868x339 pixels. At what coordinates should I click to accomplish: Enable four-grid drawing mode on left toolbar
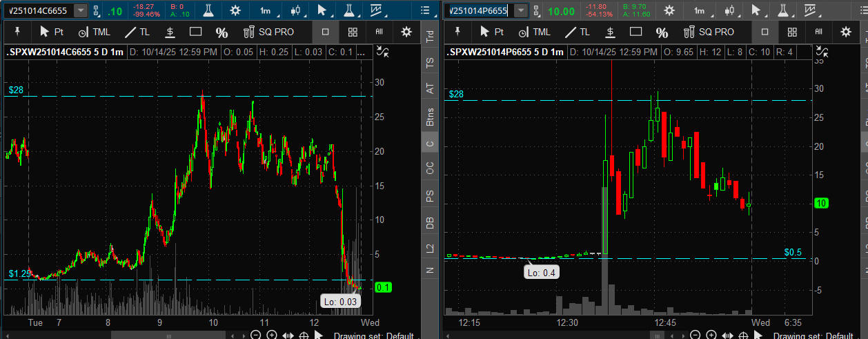pyautogui.click(x=353, y=32)
